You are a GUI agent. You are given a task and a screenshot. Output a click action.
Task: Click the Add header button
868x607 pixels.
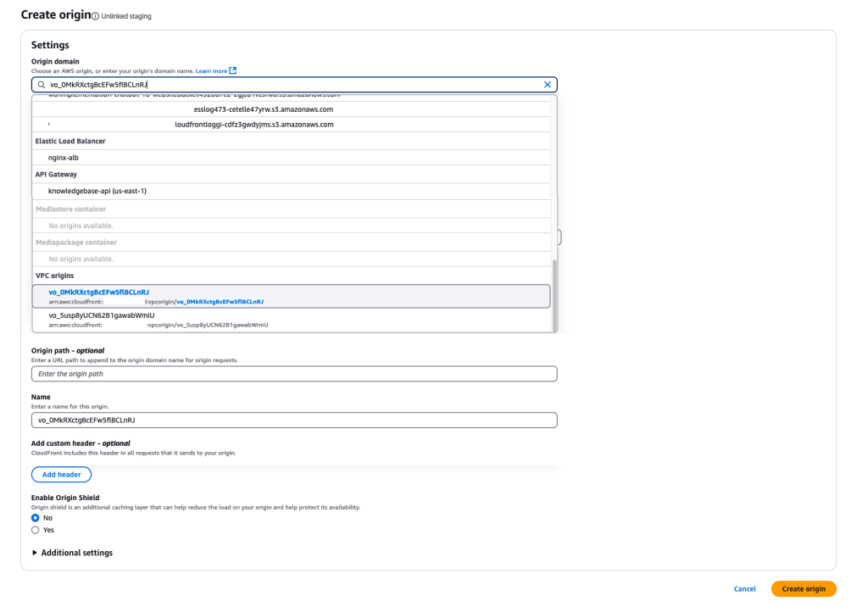[60, 474]
